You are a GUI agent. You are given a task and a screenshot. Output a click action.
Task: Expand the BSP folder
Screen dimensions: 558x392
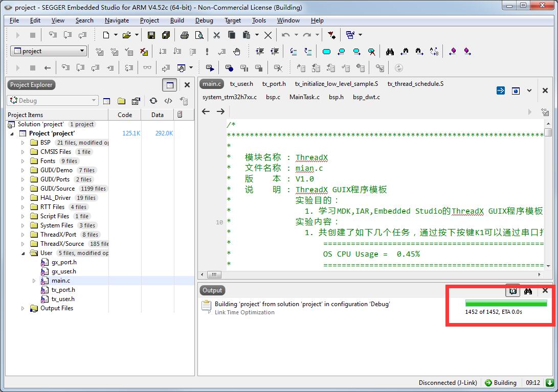pos(23,143)
